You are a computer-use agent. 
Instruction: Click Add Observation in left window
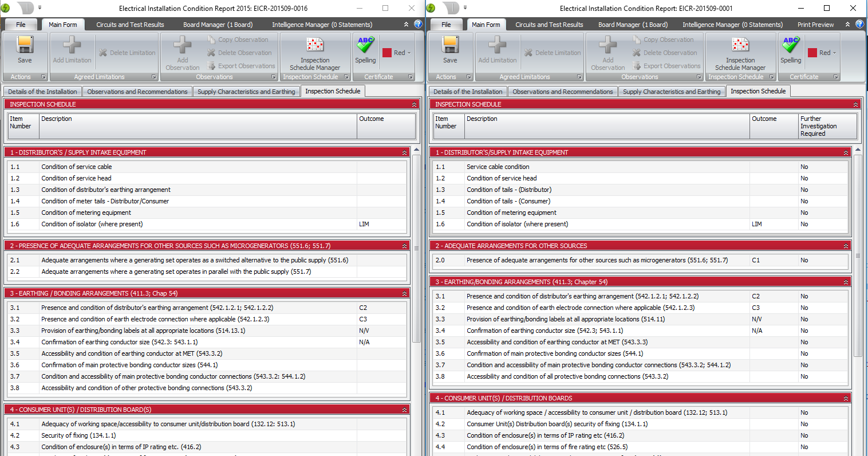[182, 53]
